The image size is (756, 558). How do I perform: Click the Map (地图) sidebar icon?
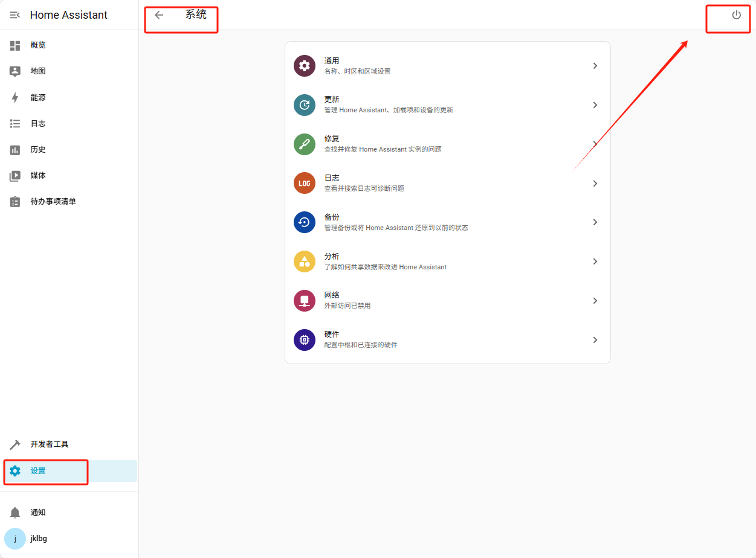click(15, 71)
